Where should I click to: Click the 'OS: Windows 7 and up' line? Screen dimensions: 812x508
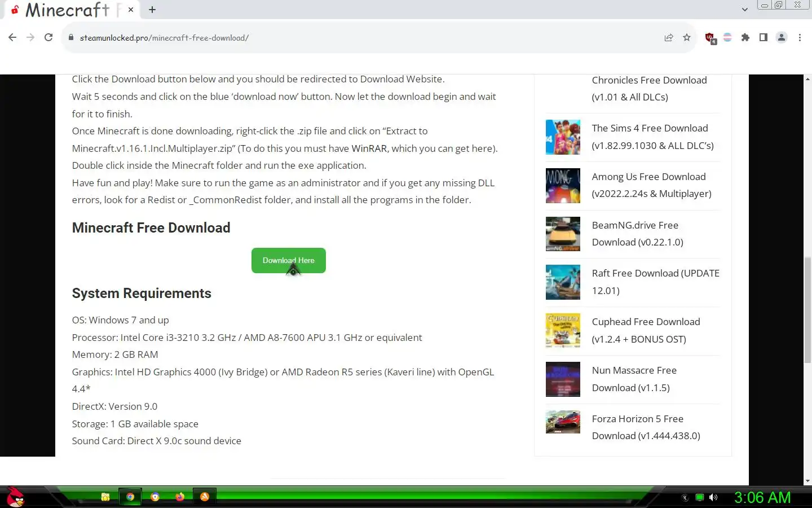point(120,320)
